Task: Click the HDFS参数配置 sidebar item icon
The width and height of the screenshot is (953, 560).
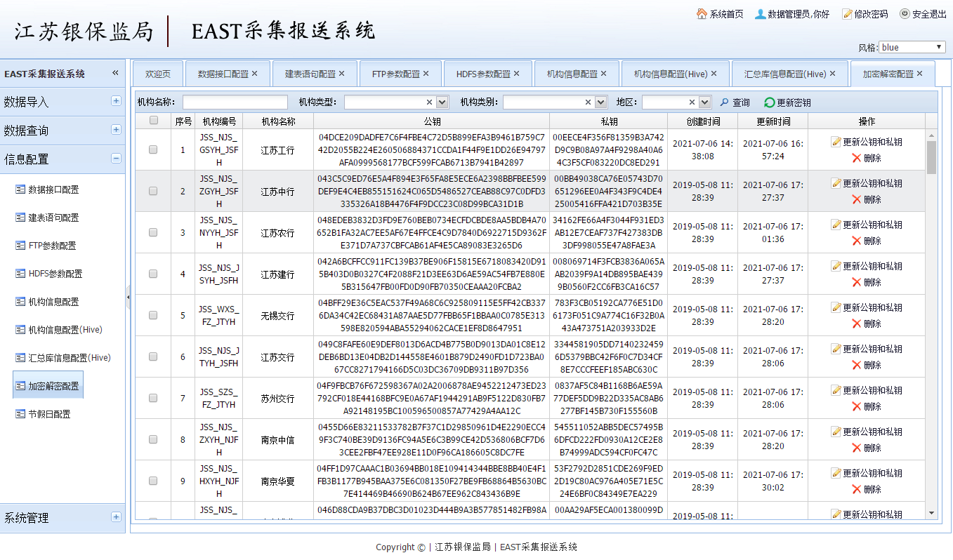Action: pos(20,274)
